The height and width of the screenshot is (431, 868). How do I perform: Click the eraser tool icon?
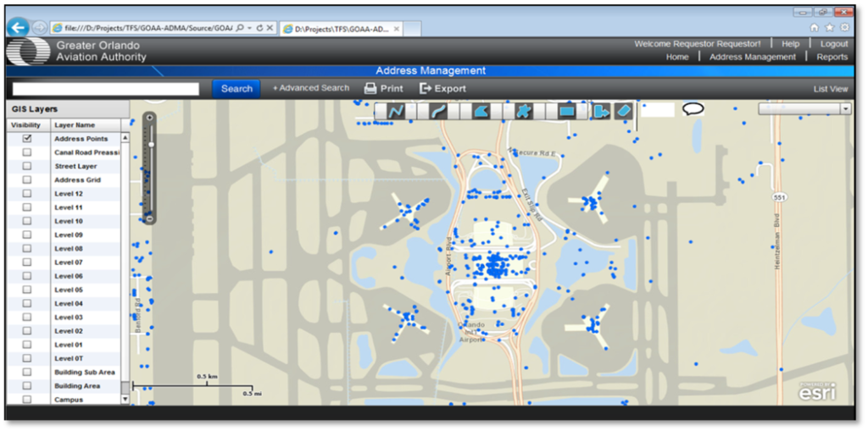(624, 111)
